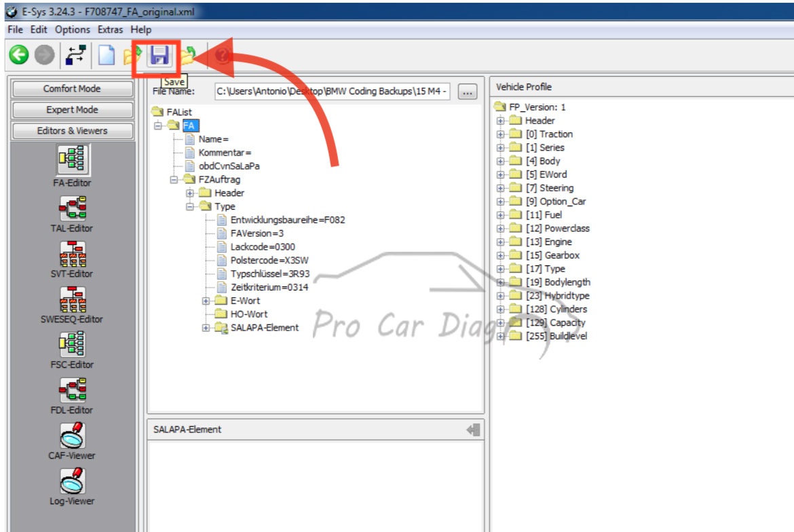Viewport: 794px width, 532px height.
Task: Open the SWESEQ-Editor
Action: [x=72, y=305]
